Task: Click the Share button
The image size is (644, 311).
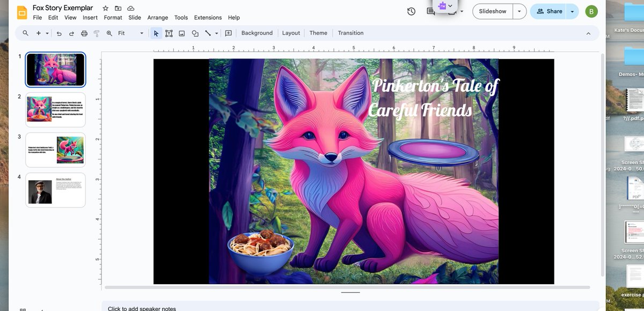Action: tap(548, 11)
